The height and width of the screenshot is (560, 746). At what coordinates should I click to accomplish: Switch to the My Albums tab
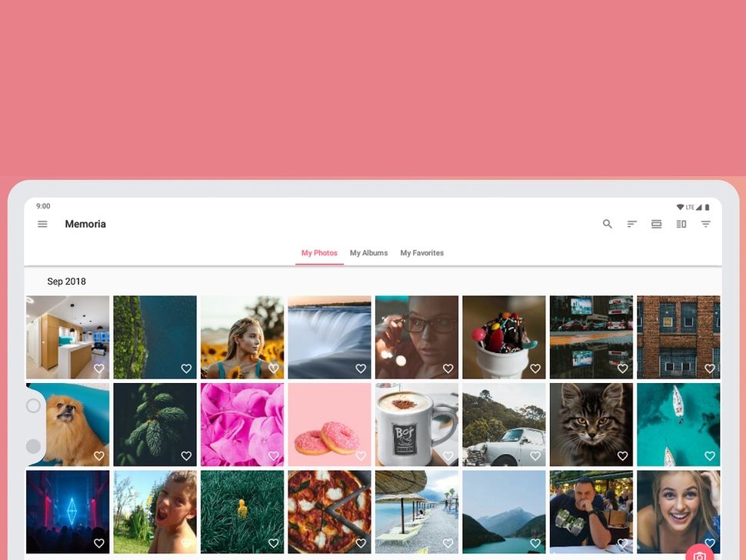point(368,252)
